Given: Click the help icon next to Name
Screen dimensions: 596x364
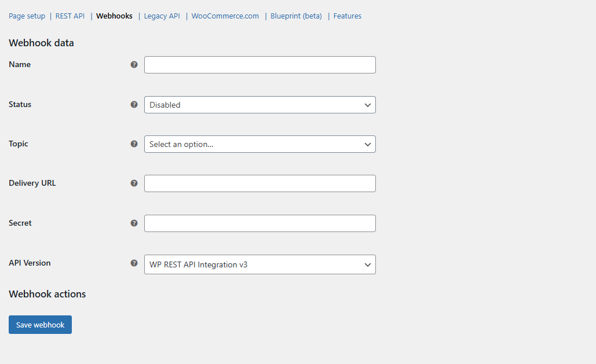Looking at the screenshot, I should point(134,65).
